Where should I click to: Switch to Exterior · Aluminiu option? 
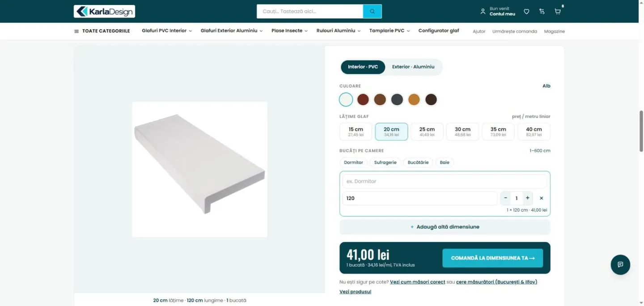[x=413, y=67]
